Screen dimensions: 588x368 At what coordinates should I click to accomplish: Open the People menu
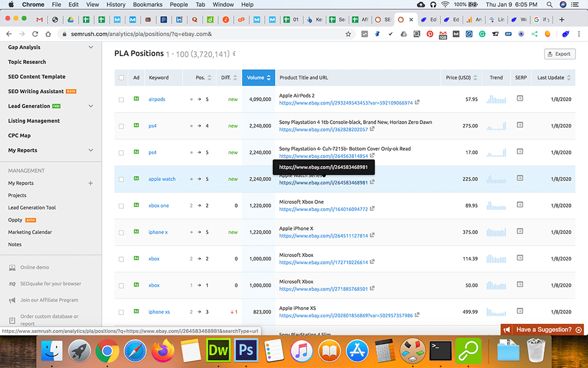tap(179, 5)
